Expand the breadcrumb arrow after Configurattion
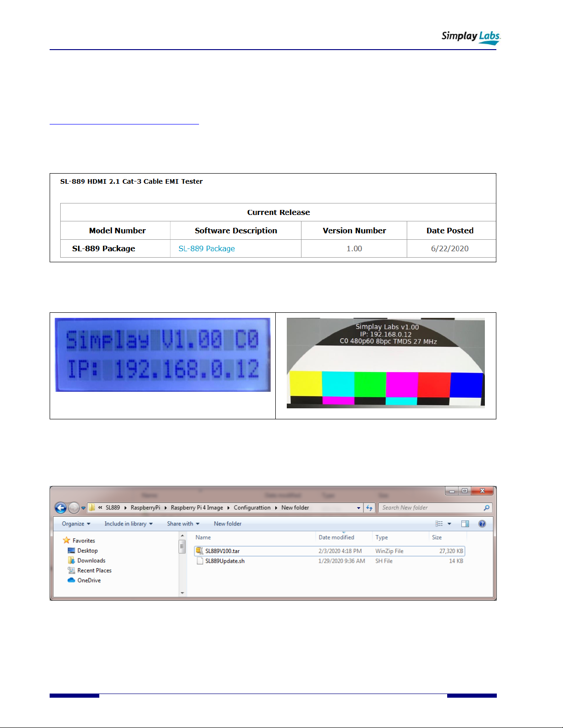 click(276, 508)
